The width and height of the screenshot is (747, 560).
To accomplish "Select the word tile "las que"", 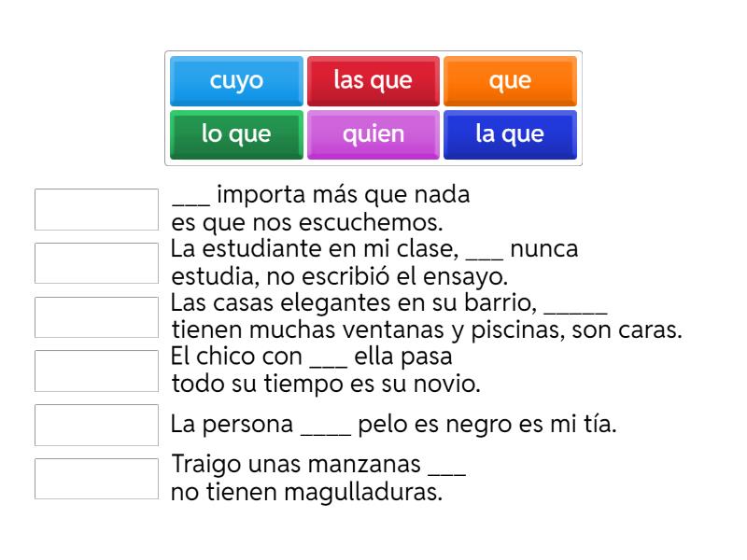I will click(373, 80).
